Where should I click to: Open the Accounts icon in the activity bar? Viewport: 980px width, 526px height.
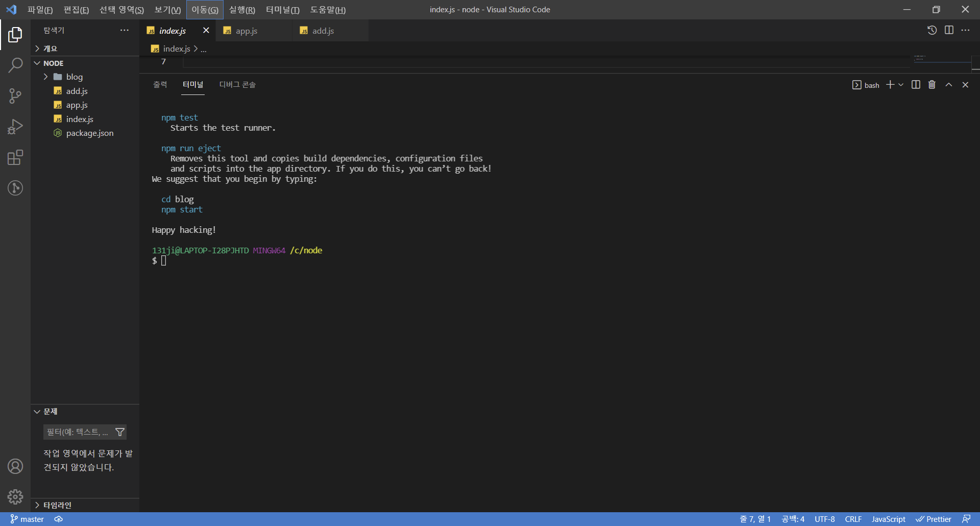coord(15,466)
